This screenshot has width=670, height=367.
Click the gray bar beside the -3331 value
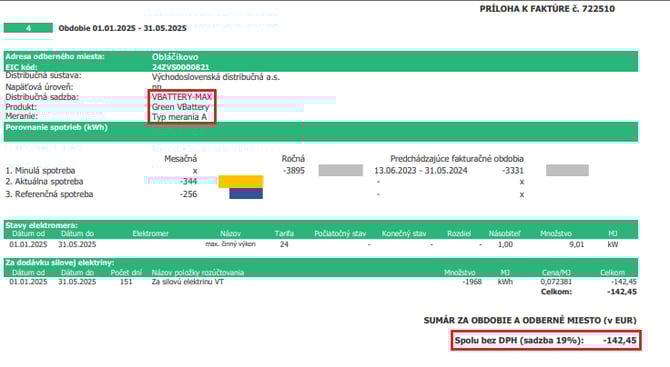coord(567,170)
